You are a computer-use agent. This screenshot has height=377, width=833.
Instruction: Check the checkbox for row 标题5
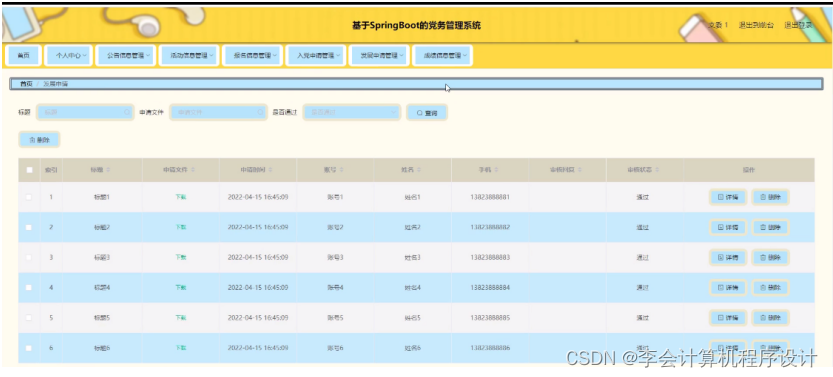29,318
